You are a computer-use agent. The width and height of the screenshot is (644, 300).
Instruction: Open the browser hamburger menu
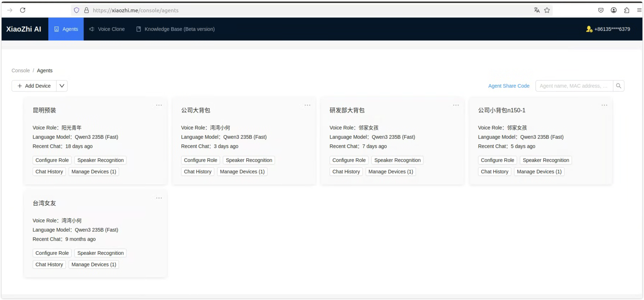639,10
